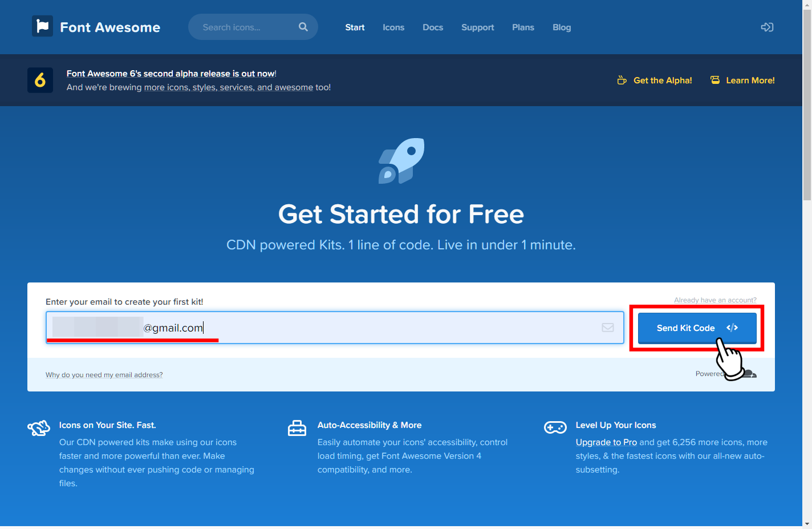Click the magnifier icon in the search box
The image size is (812, 529).
[303, 27]
